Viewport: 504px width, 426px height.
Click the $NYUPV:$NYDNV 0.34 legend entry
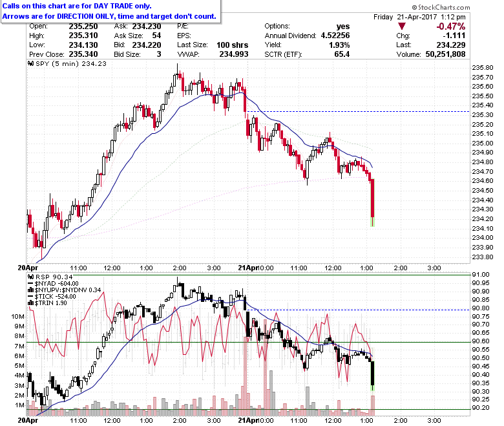tap(67, 290)
